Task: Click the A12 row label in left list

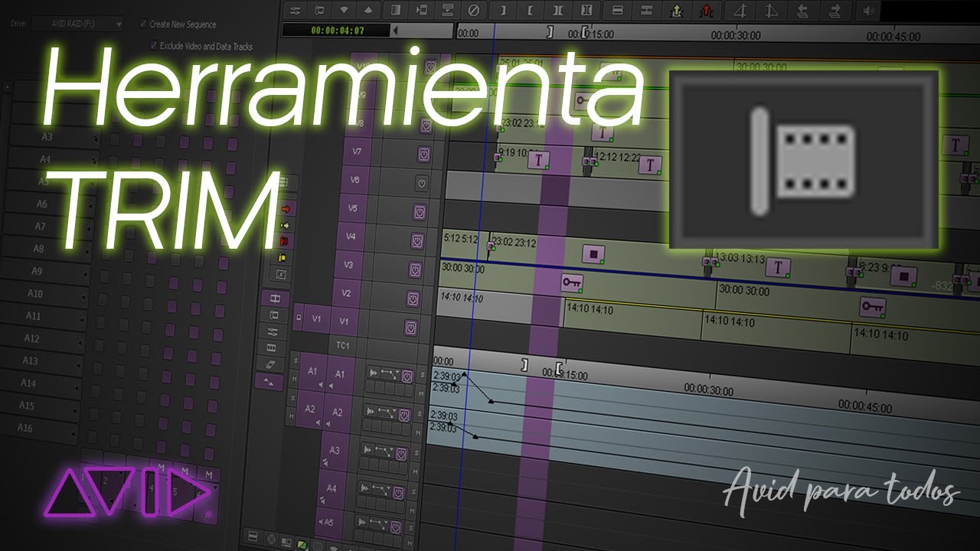Action: click(31, 338)
